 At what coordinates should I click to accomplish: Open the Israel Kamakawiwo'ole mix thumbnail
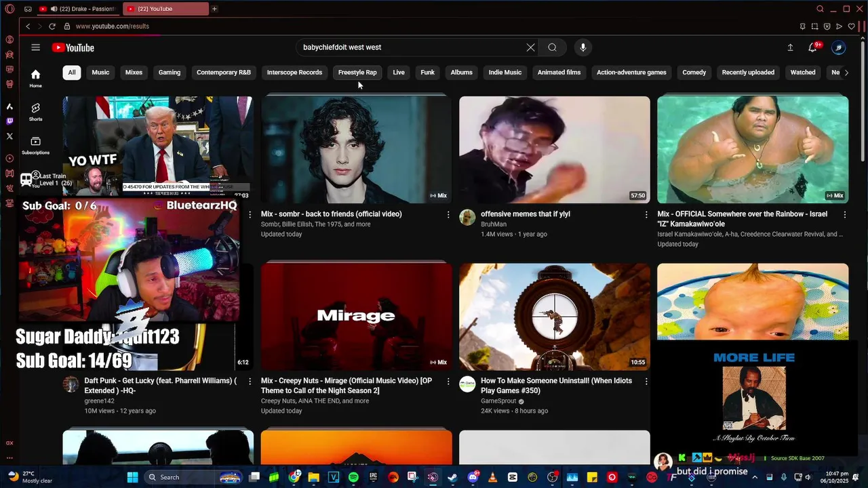point(753,150)
